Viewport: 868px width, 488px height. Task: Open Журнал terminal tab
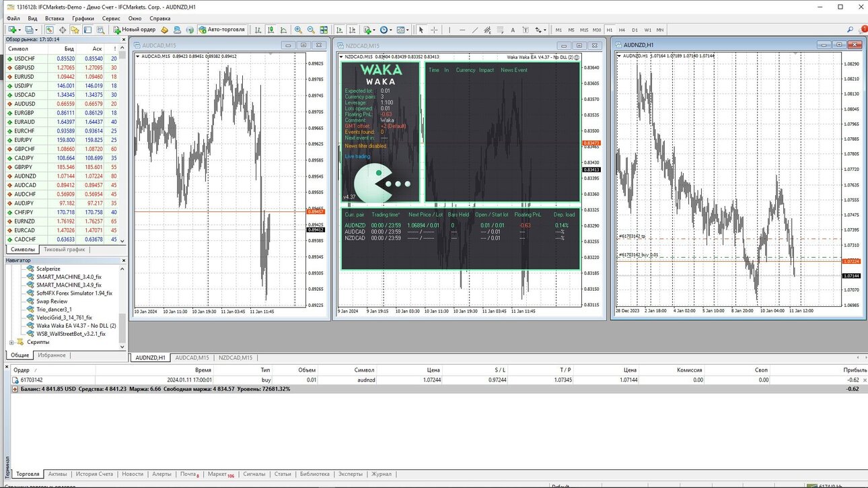click(x=382, y=474)
